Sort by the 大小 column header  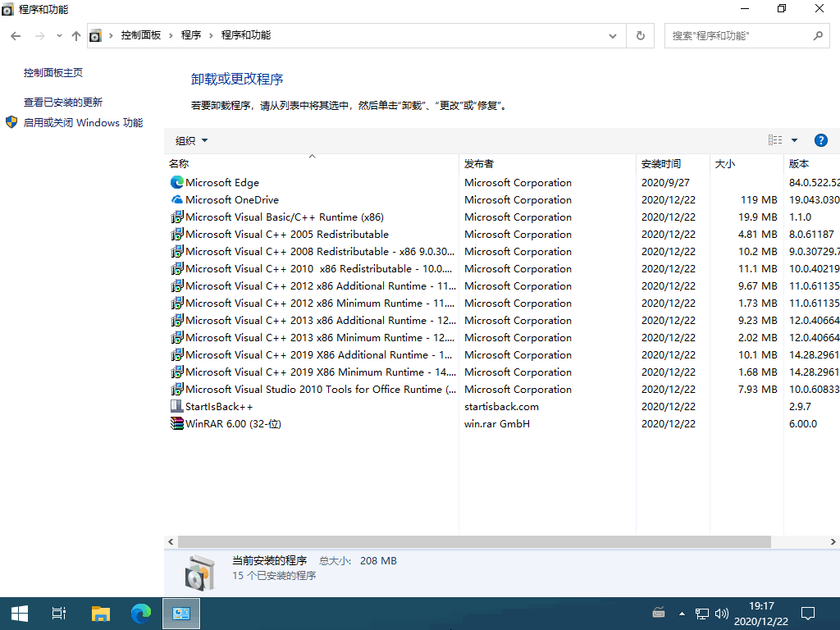coord(746,164)
